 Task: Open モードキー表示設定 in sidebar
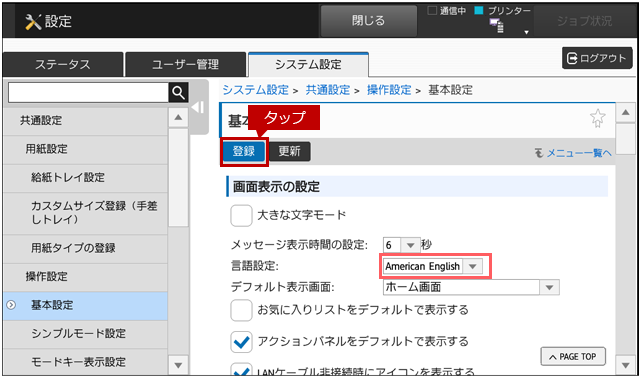click(85, 362)
